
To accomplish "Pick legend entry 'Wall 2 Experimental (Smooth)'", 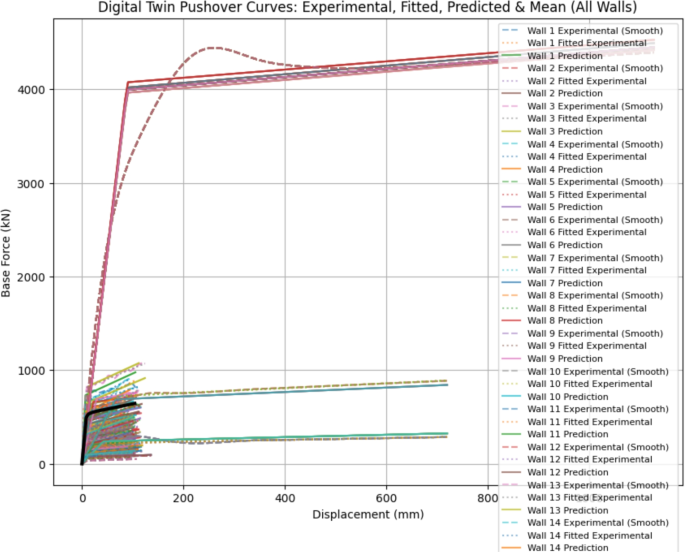I will pyautogui.click(x=582, y=68).
